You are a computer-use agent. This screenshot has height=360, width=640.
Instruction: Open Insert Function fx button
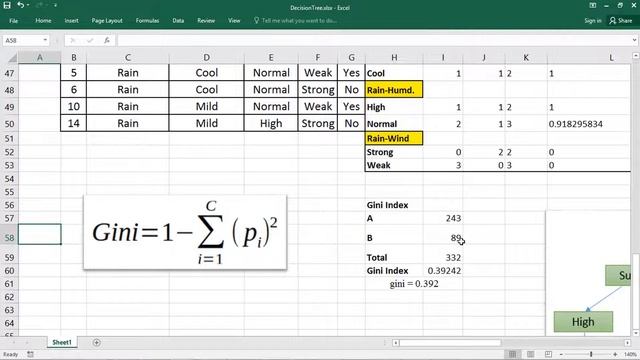click(107, 40)
